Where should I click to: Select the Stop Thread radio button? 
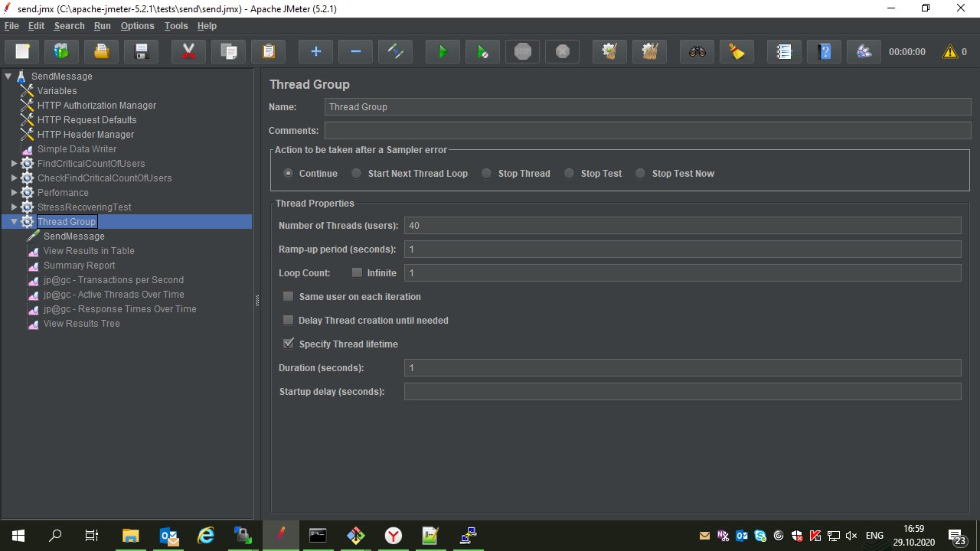click(x=487, y=174)
